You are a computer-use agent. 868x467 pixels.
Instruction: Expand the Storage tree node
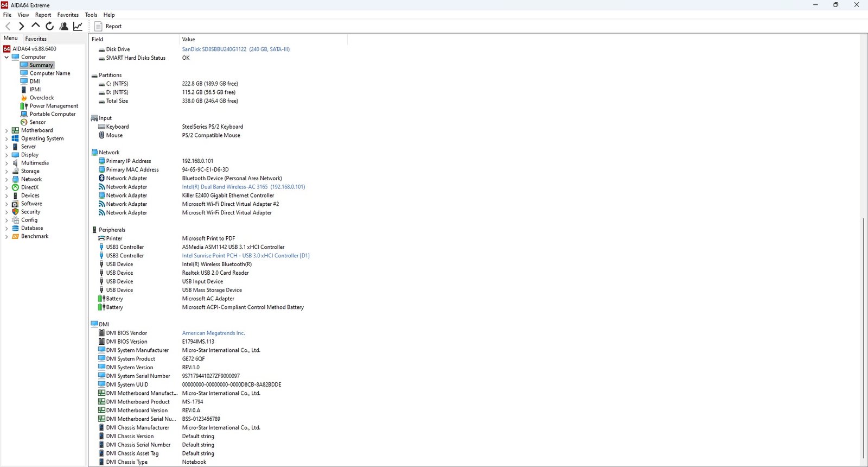point(7,171)
